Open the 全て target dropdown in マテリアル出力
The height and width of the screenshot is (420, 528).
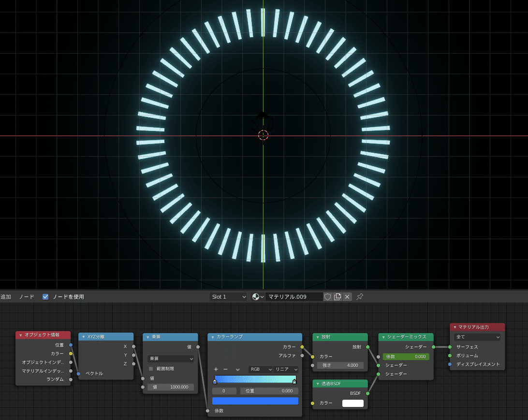pos(477,336)
